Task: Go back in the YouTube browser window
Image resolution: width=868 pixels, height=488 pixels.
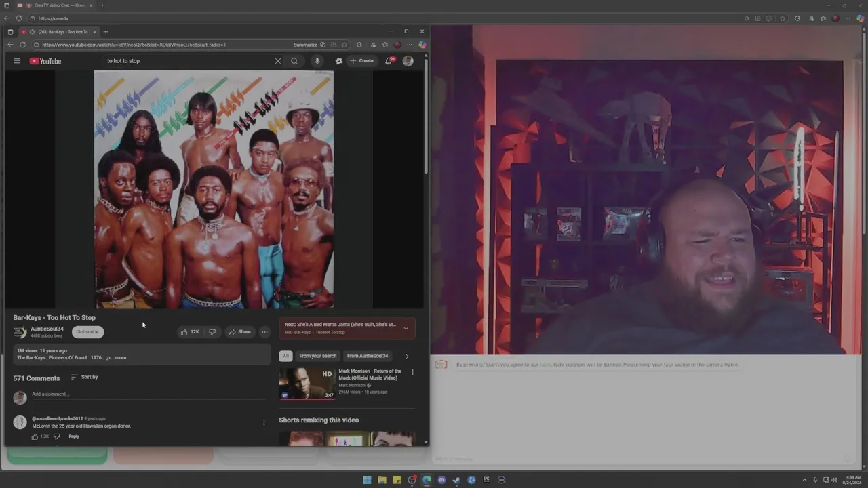Action: click(10, 45)
